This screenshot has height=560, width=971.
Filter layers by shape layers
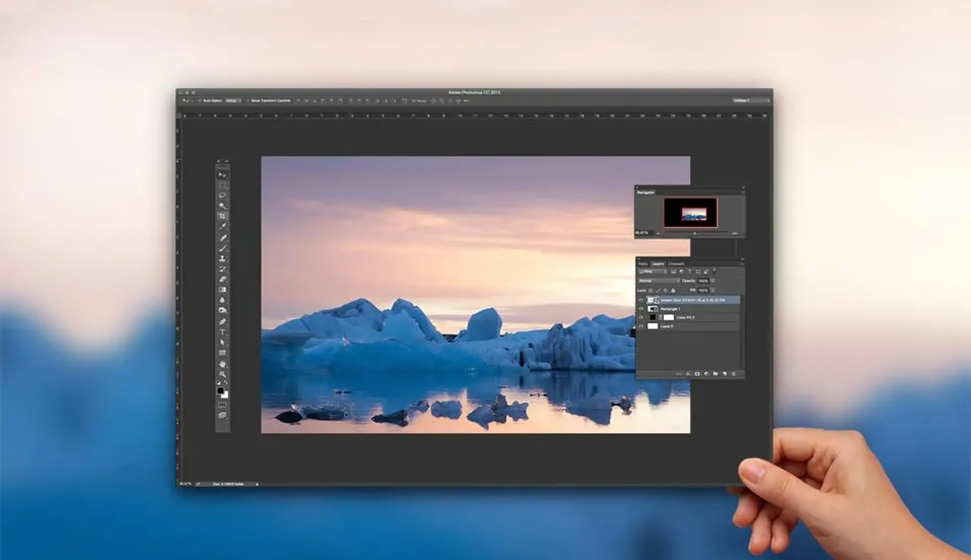(698, 271)
